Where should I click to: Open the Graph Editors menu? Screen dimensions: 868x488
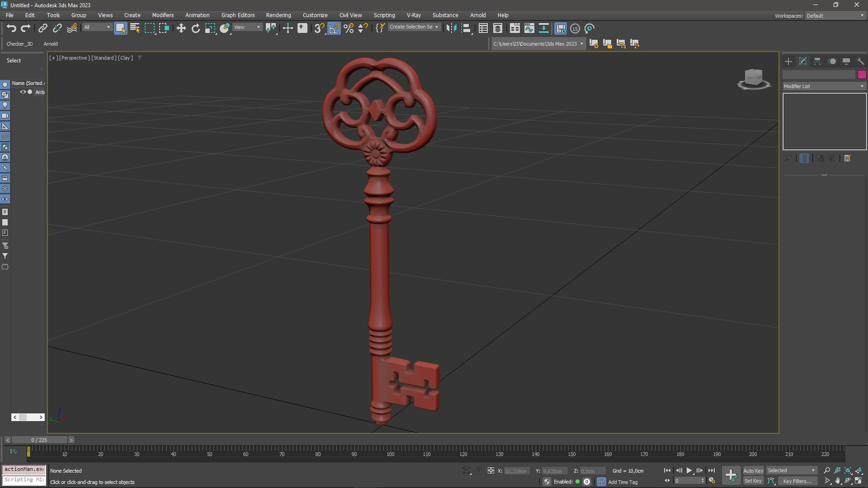[x=238, y=15]
